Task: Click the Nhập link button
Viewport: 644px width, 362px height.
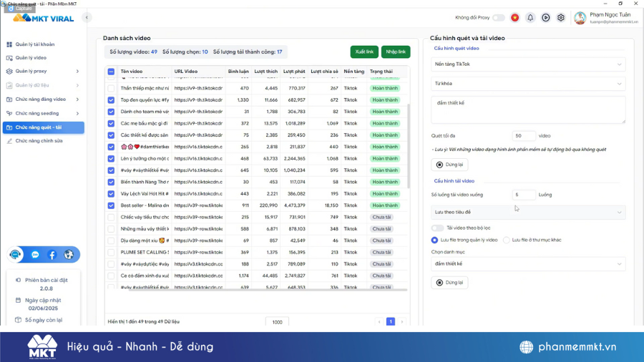Action: [x=396, y=52]
